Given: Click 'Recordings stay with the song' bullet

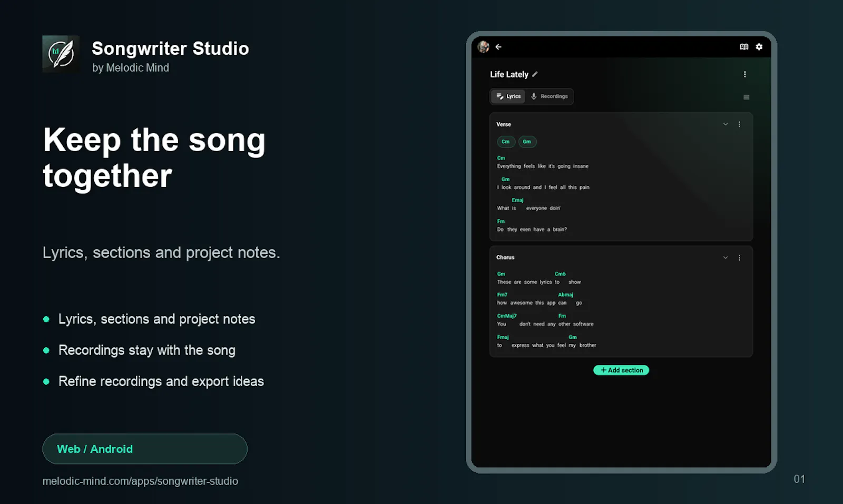Looking at the screenshot, I should pyautogui.click(x=147, y=350).
